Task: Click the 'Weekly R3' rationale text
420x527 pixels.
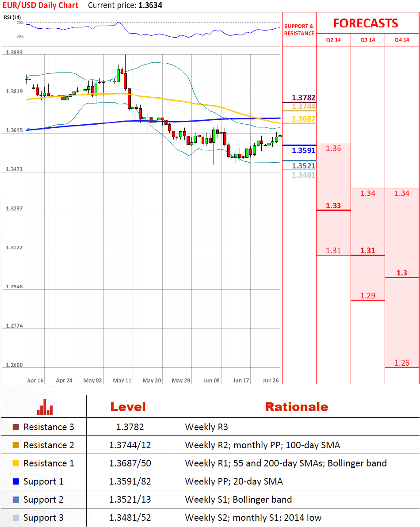Action: click(206, 427)
